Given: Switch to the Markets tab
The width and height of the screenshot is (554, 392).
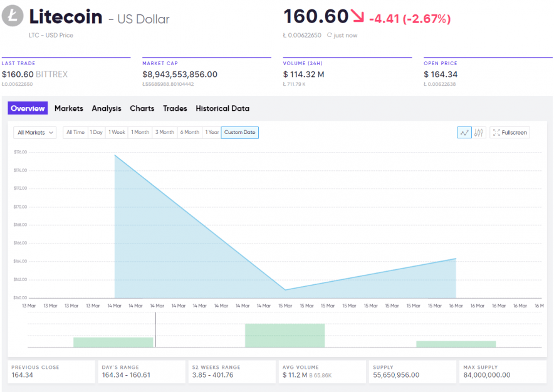Looking at the screenshot, I should pyautogui.click(x=69, y=108).
